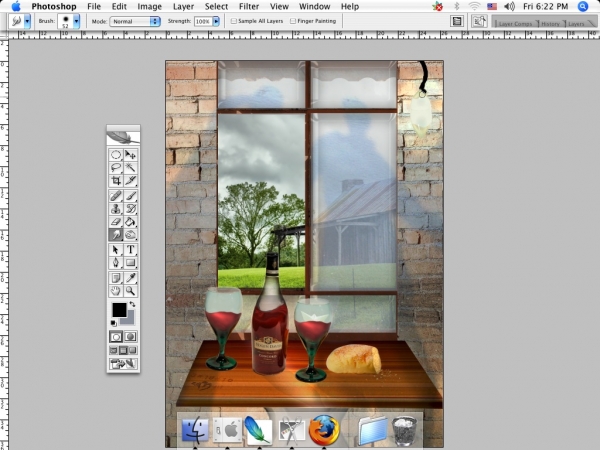Select the Eyedropper tool

tap(130, 278)
